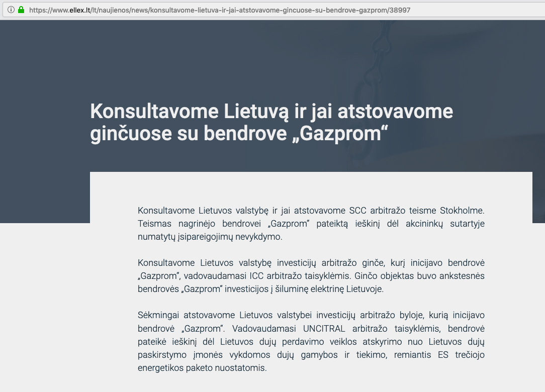Click the word Stokholme in the first paragraph
Image resolution: width=545 pixels, height=392 pixels.
[x=462, y=211]
